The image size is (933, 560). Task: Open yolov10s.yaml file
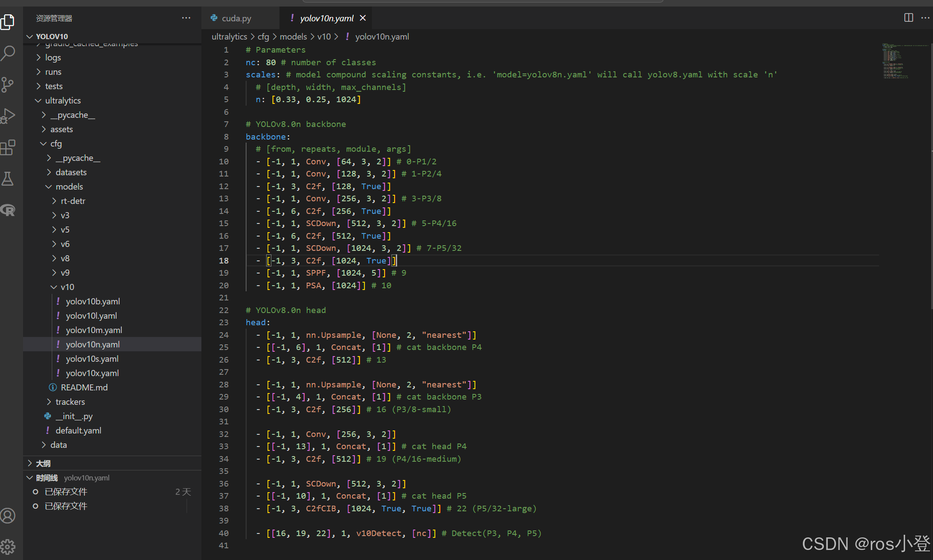(112, 359)
